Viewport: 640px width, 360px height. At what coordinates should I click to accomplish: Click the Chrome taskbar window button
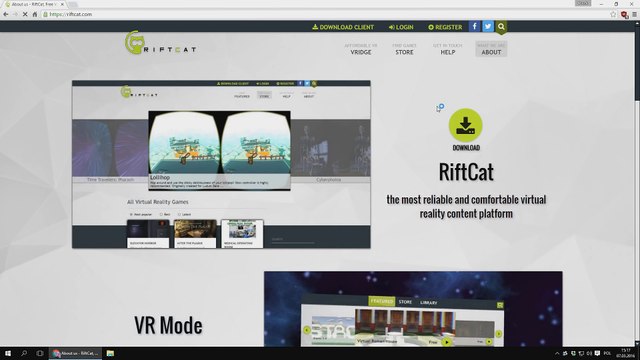(x=76, y=353)
